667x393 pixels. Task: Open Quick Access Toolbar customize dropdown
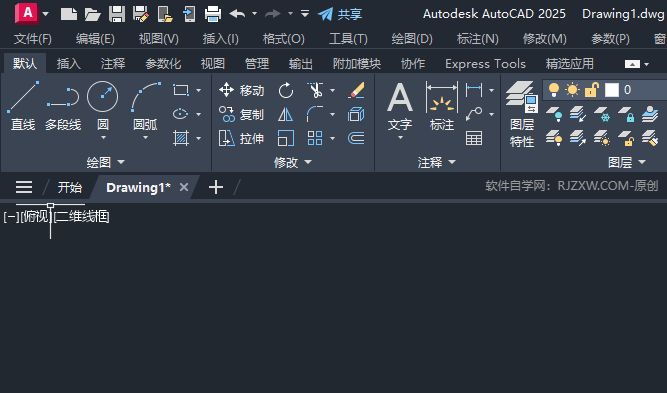point(305,14)
